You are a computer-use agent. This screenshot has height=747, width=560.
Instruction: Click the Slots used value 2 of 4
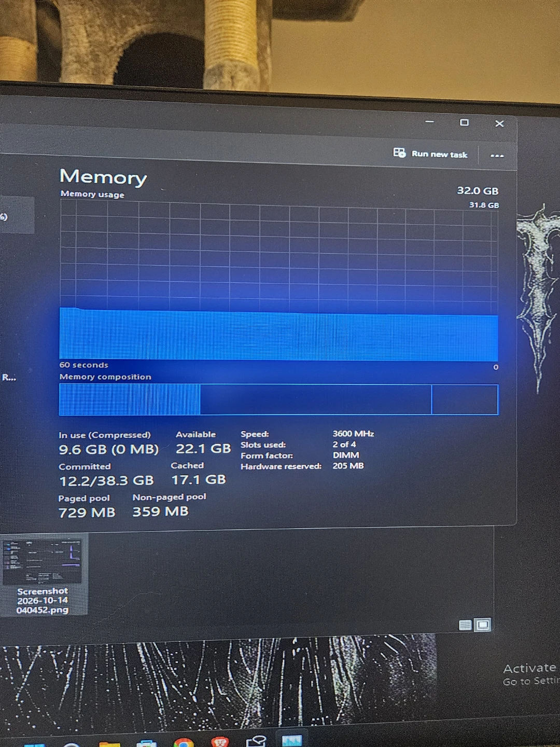[344, 445]
